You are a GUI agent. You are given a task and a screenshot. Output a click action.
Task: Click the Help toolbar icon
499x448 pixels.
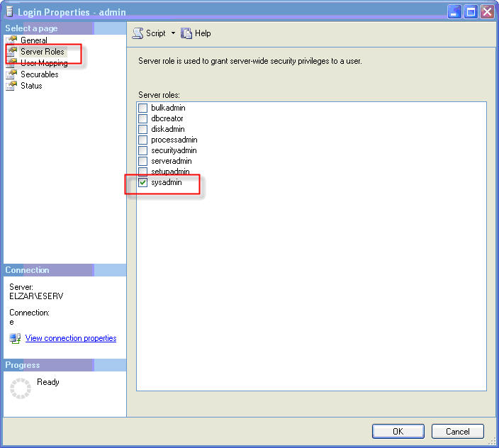[x=186, y=33]
